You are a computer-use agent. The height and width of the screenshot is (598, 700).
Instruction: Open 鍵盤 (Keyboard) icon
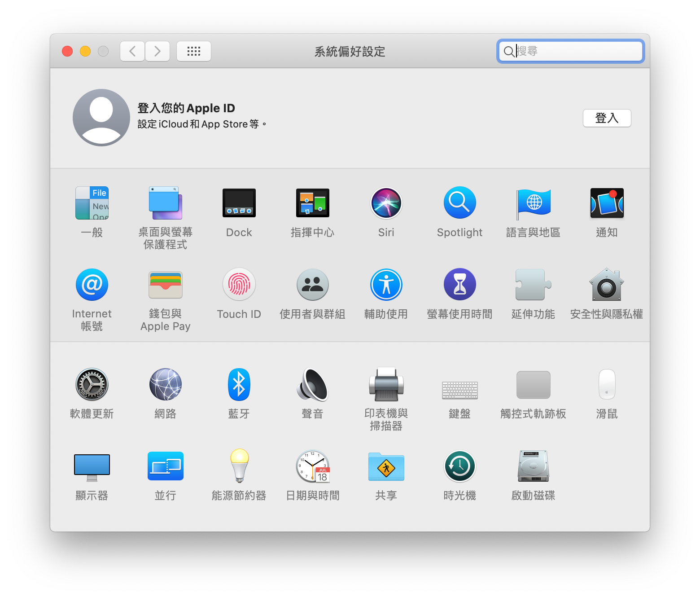coord(460,390)
